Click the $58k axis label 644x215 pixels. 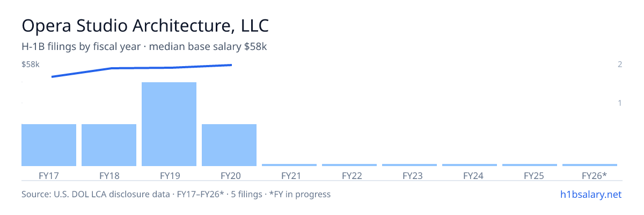31,64
